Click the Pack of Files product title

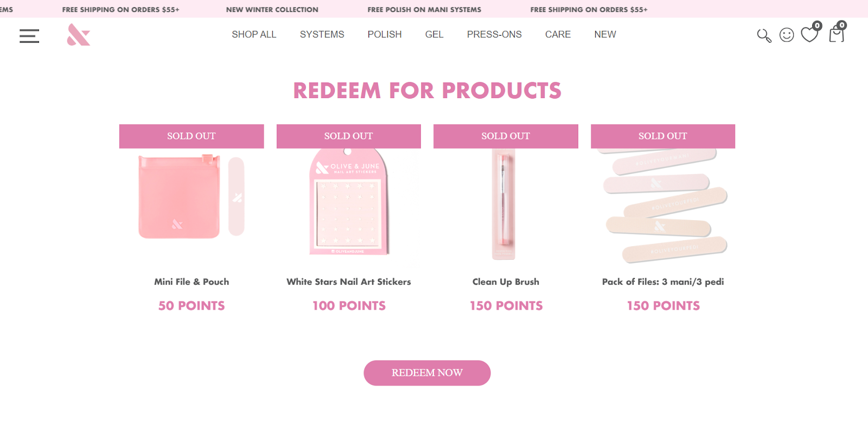coord(663,282)
